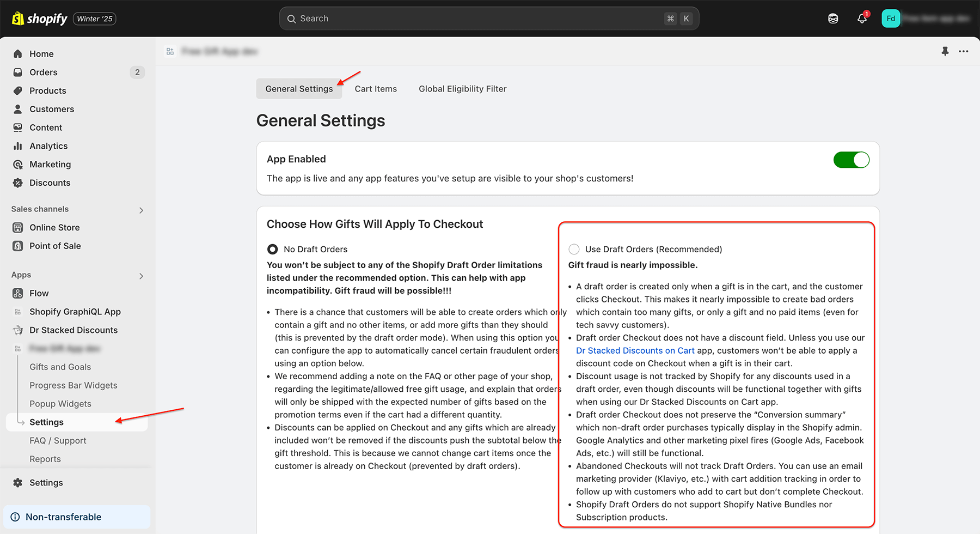
Task: Click the Discounts badge icon
Action: pyautogui.click(x=18, y=183)
